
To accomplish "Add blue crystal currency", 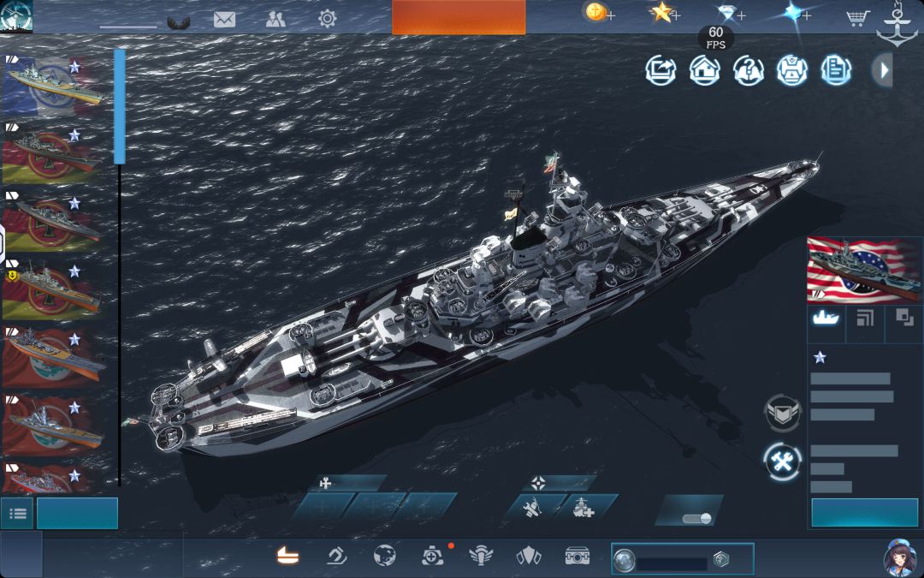I will click(x=797, y=12).
